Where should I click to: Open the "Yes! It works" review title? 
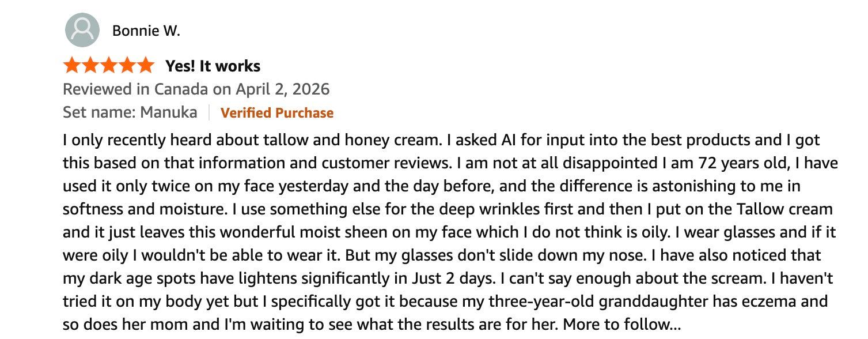pos(213,66)
